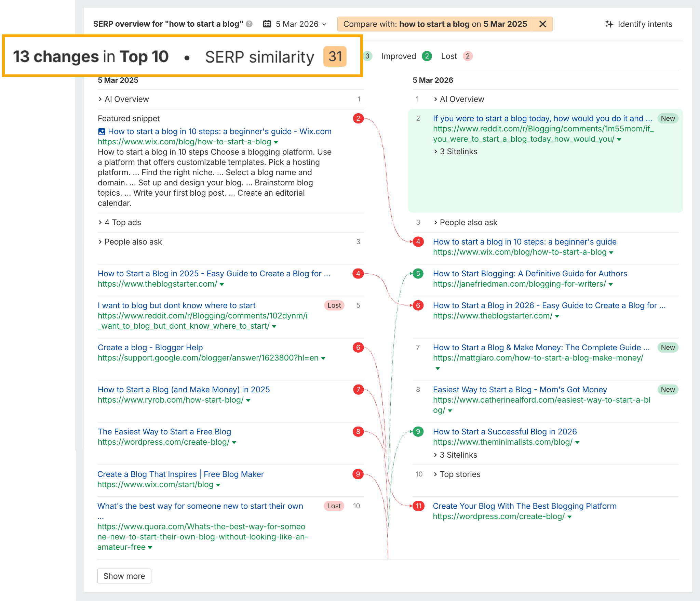700x601 pixels.
Task: Click the red badge 11 beside the WordPress result
Action: coord(418,506)
